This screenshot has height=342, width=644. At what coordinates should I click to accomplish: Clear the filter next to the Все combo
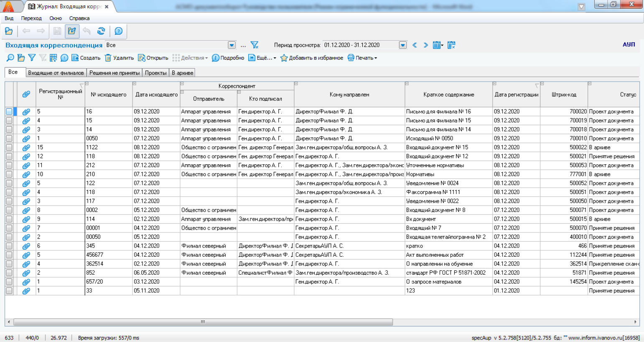255,45
